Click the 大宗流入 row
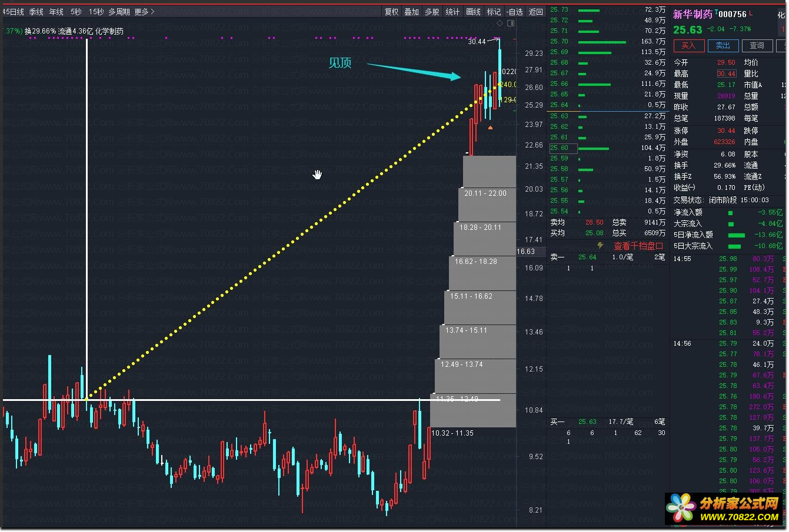The height and width of the screenshot is (532, 789). (728, 223)
